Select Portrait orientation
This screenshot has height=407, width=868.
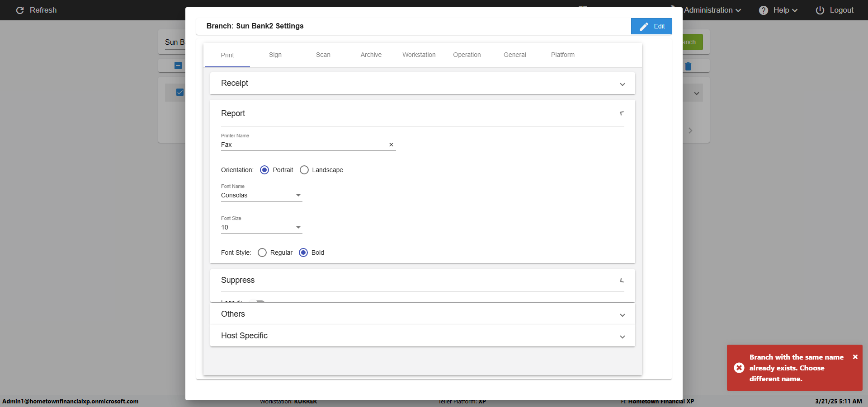pos(264,170)
